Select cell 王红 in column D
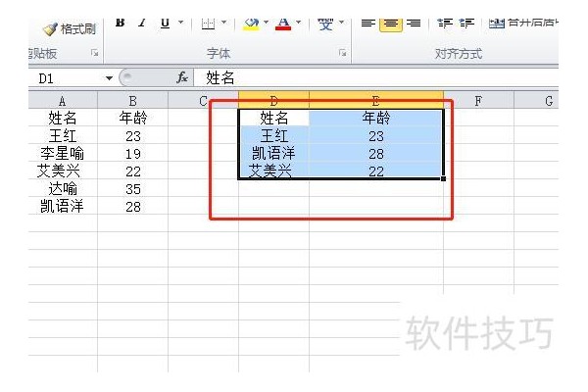Image resolution: width=588 pixels, height=392 pixels. click(x=273, y=135)
